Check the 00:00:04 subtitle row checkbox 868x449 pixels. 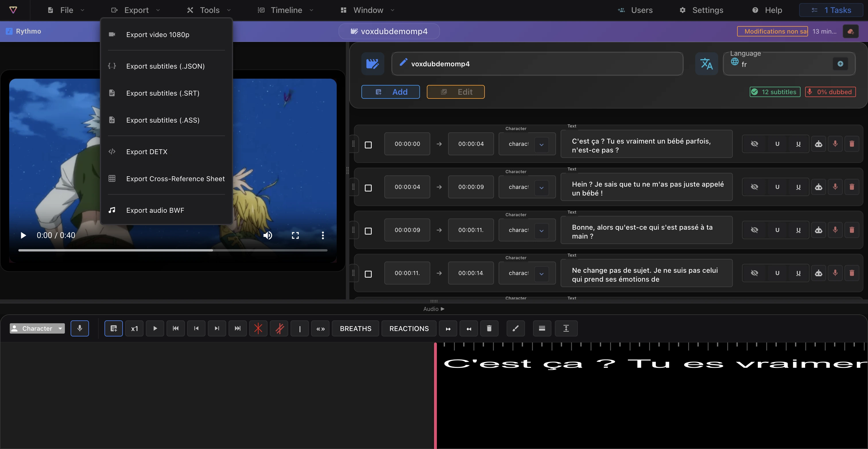[368, 188]
